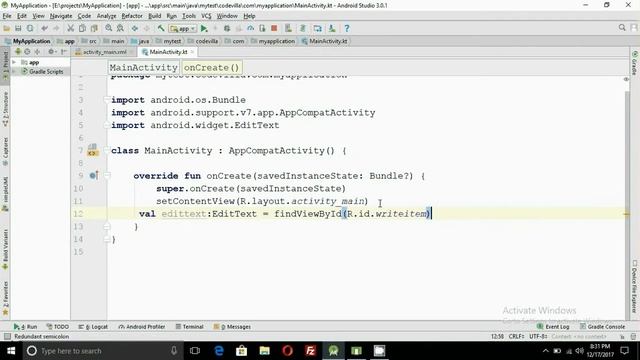Click the MyApplication root breadcrumb
The height and width of the screenshot is (360, 640).
(28, 41)
